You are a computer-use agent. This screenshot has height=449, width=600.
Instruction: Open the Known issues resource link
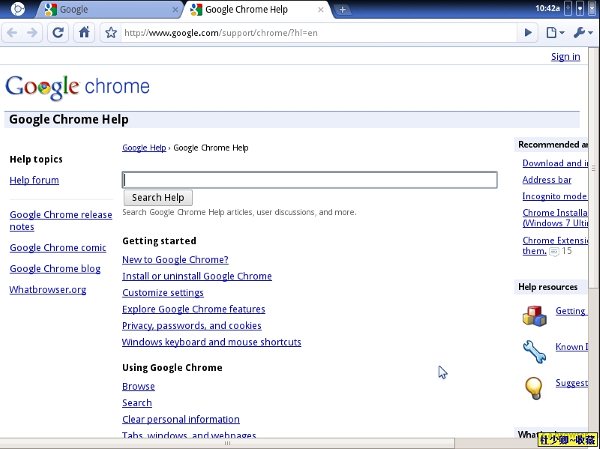point(572,347)
